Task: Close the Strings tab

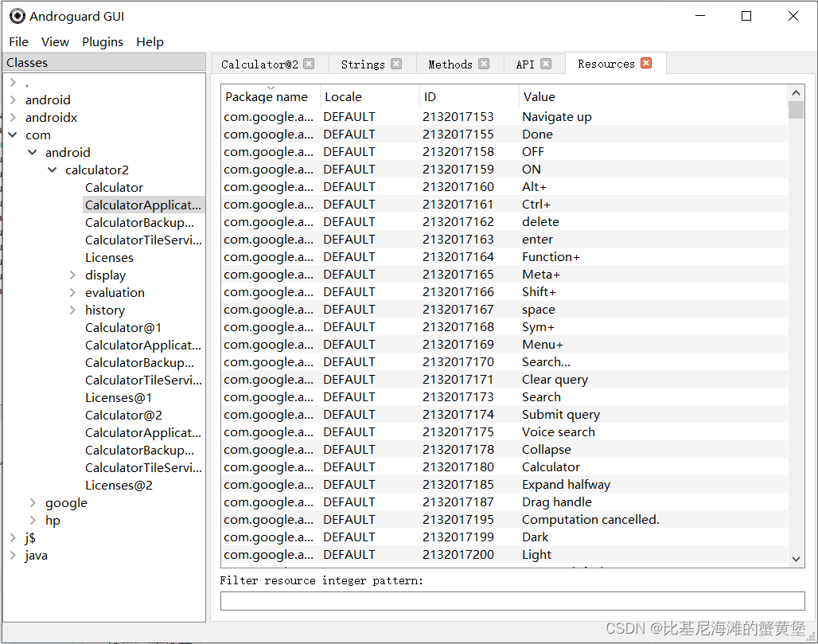Action: click(396, 64)
